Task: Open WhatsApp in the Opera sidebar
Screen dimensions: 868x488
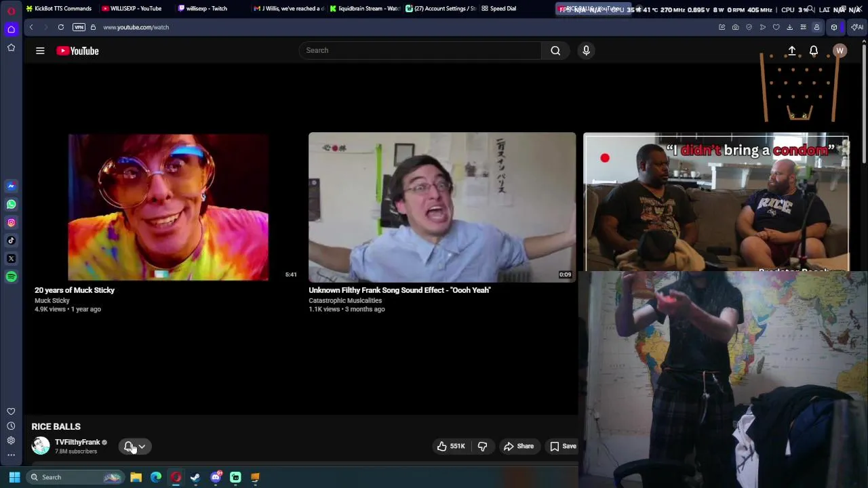Action: coord(11,204)
